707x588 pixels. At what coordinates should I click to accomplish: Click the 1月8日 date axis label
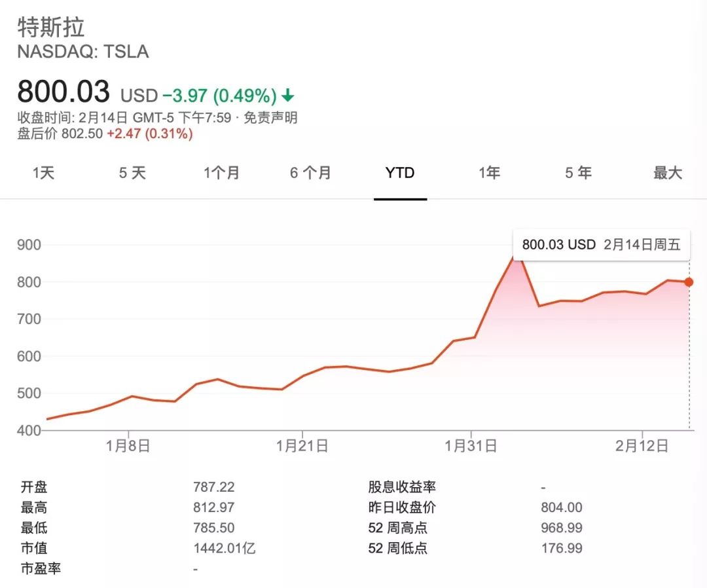(130, 446)
